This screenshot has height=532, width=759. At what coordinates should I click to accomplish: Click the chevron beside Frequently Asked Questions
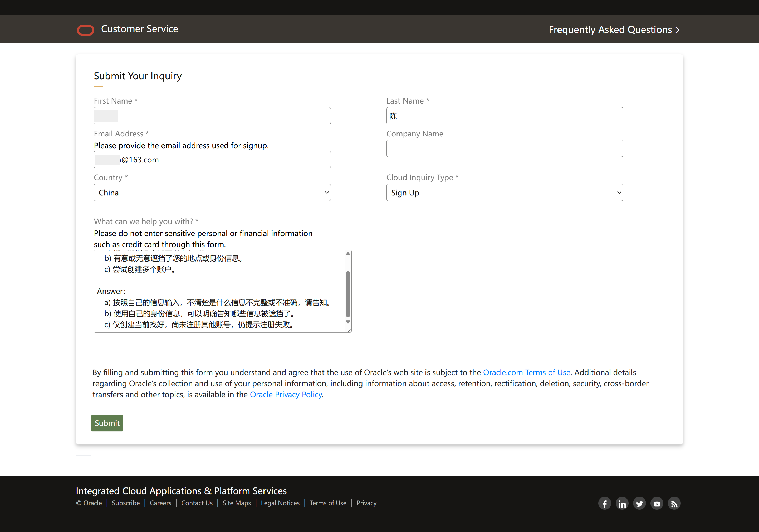point(678,30)
